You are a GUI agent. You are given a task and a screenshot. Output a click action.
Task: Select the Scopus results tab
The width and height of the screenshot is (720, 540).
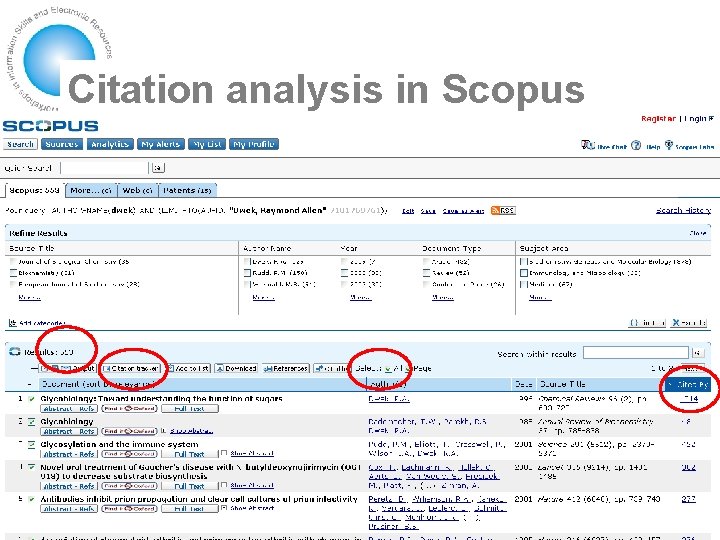[x=34, y=190]
